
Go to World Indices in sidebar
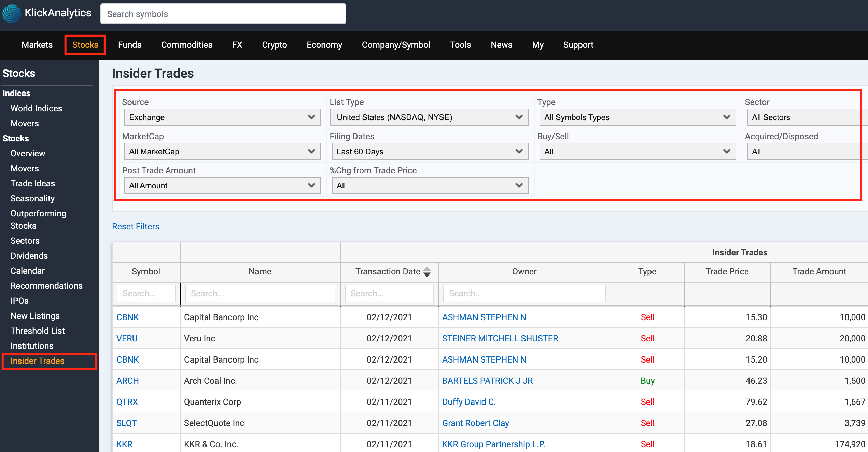click(x=36, y=108)
